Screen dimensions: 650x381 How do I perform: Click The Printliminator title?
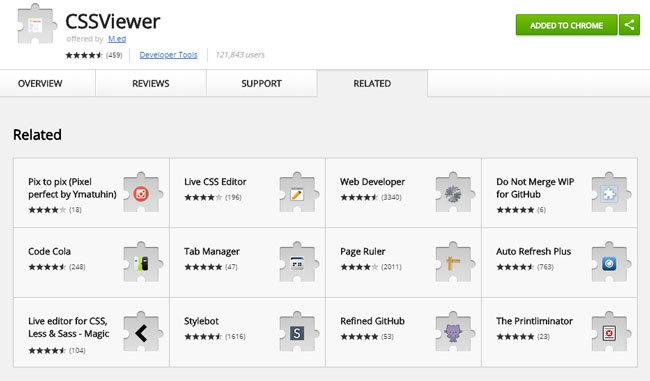[534, 321]
